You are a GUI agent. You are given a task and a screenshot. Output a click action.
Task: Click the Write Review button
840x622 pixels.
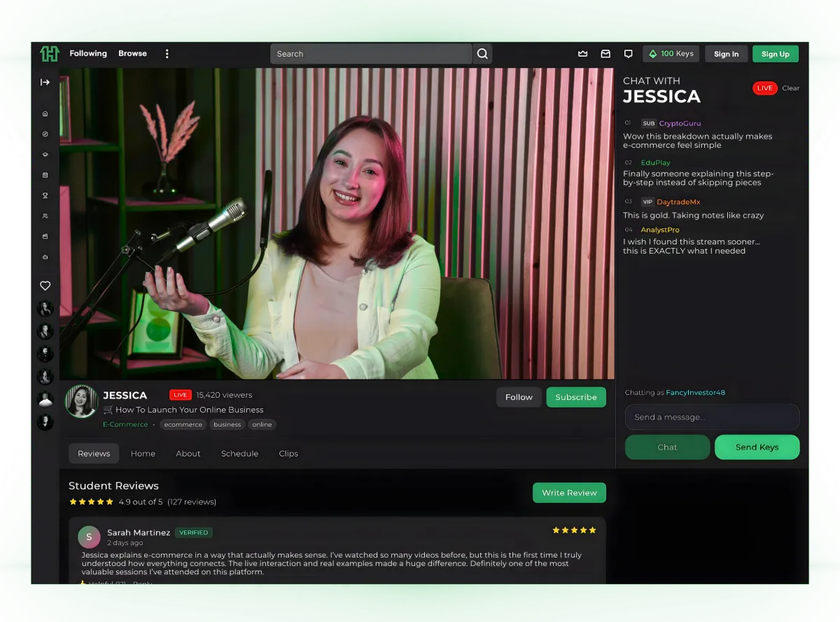[569, 492]
